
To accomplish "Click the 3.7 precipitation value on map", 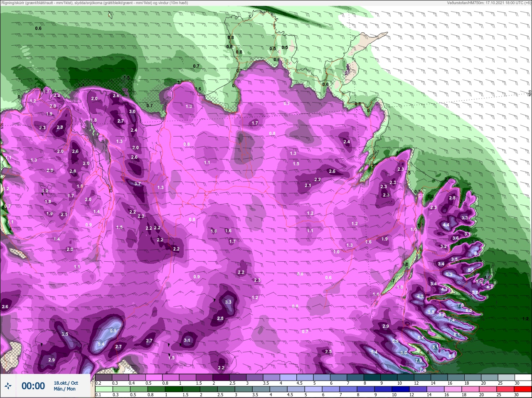I will tap(138, 184).
